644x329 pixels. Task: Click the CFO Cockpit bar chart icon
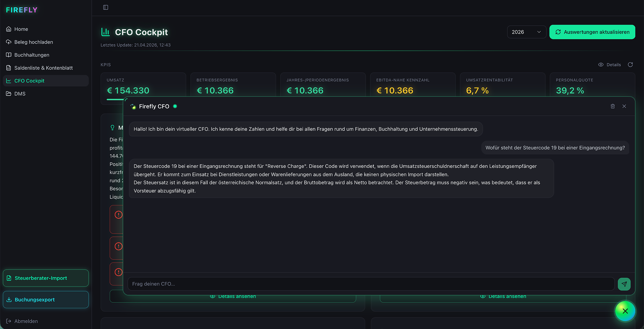point(105,32)
